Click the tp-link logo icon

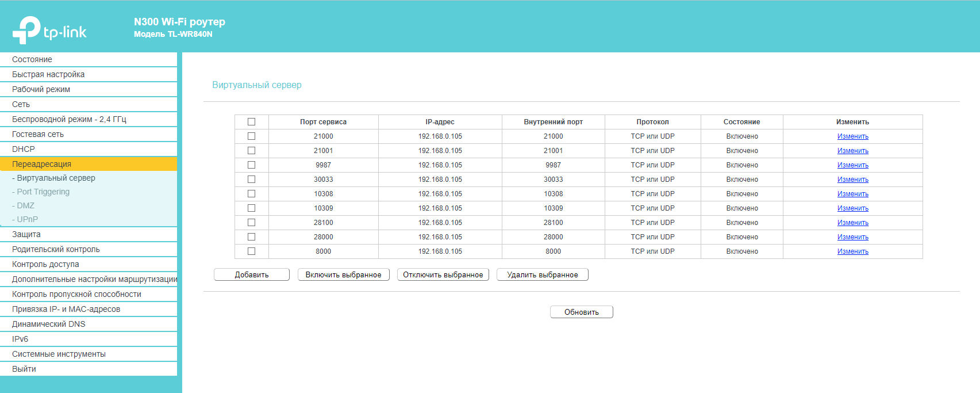click(x=26, y=30)
